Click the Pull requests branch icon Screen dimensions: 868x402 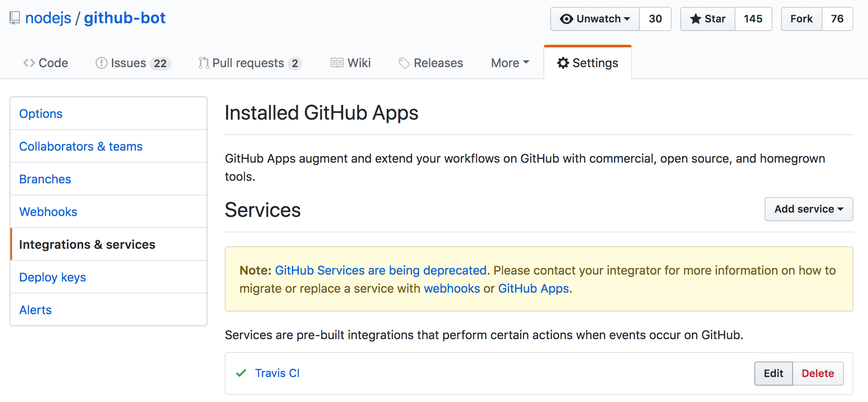203,63
